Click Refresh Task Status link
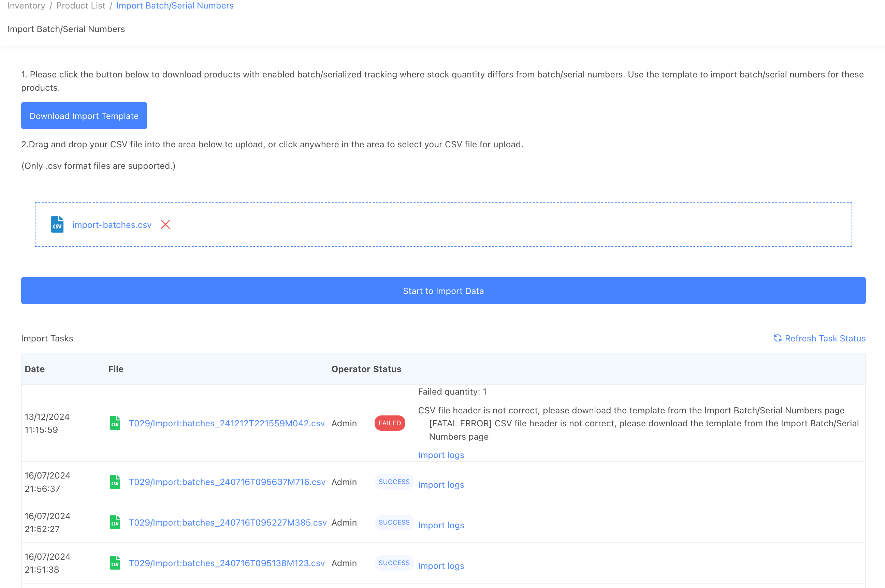The width and height of the screenshot is (885, 588). pyautogui.click(x=825, y=338)
